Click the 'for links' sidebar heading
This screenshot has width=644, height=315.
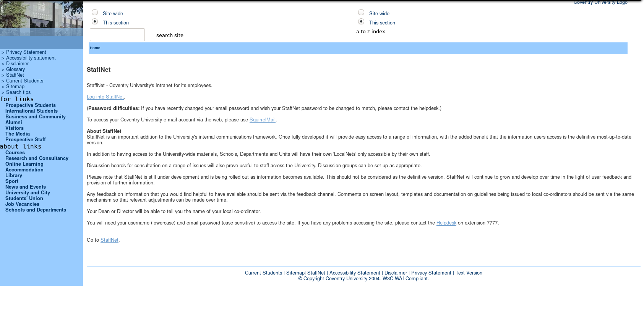pos(17,99)
